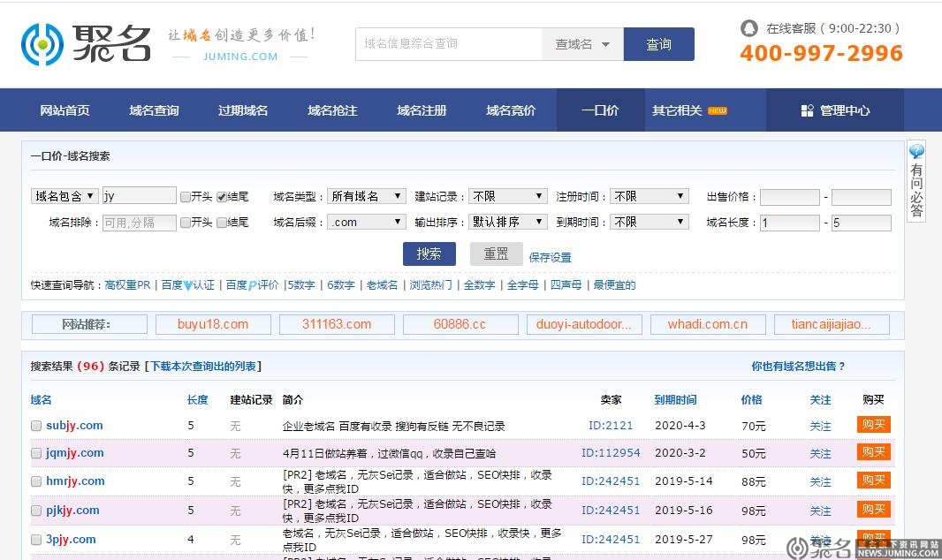The image size is (942, 560).
Task: Click the 搜索 button
Action: pos(429,254)
